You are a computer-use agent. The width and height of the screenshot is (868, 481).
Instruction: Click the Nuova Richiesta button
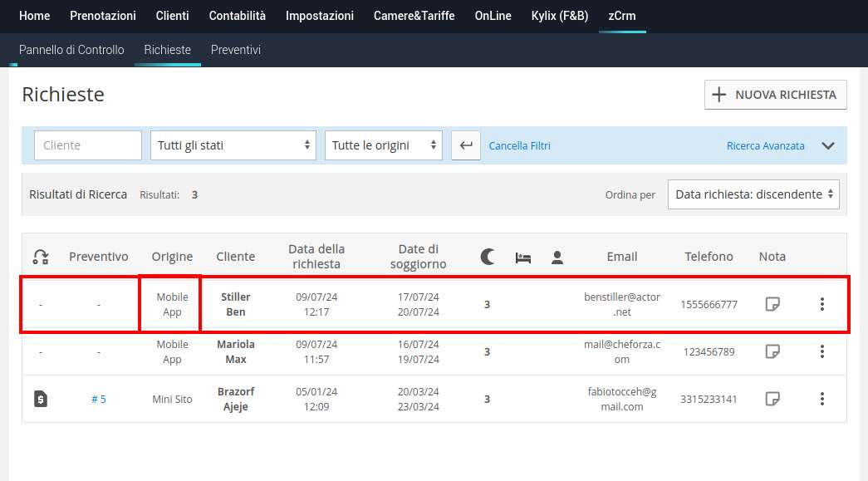(x=776, y=95)
